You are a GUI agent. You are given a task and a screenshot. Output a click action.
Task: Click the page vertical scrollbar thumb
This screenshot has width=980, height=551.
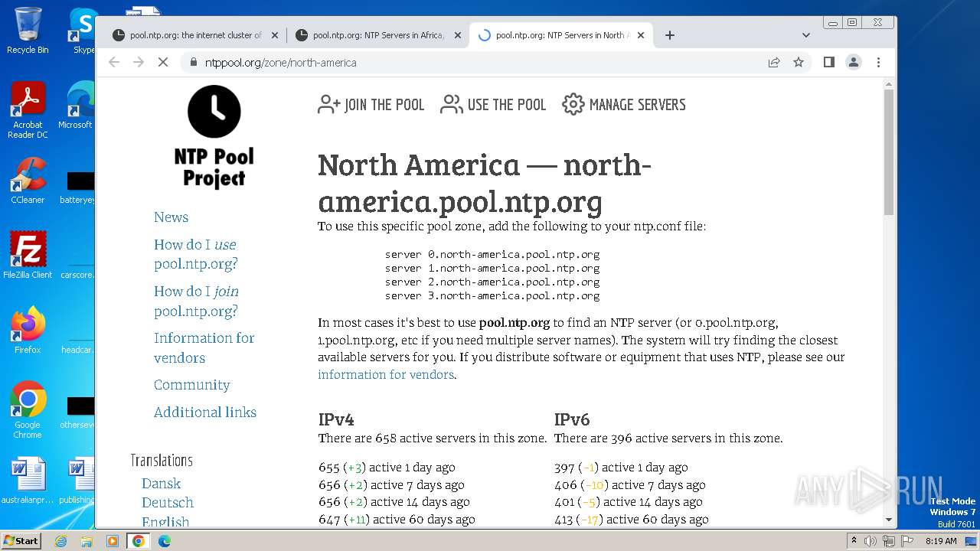(x=889, y=152)
